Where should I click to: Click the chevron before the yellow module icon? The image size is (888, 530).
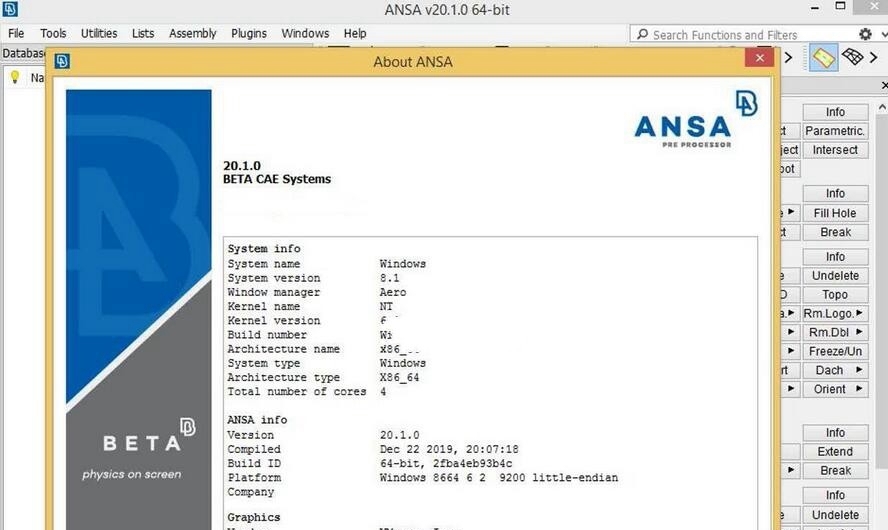click(788, 57)
